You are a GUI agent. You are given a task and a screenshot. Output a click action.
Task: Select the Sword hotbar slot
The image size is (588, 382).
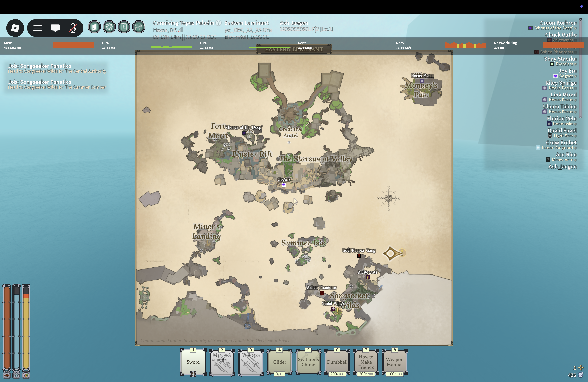tap(193, 362)
